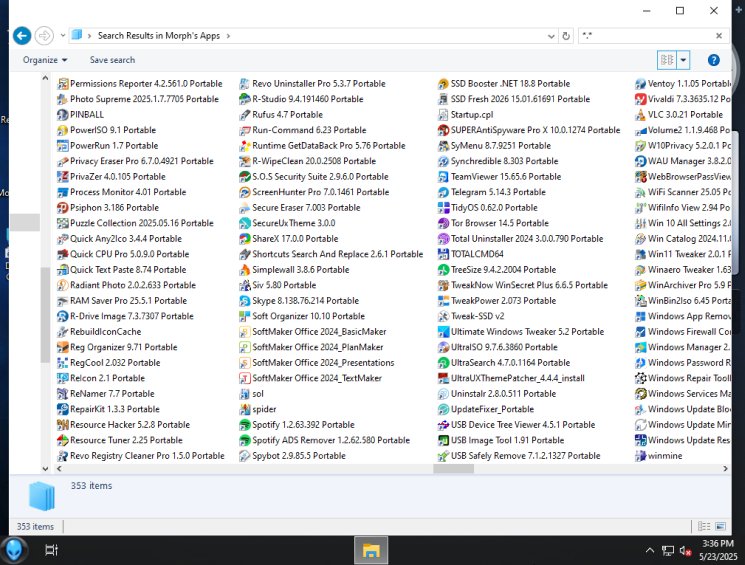Viewport: 745px width, 565px height.
Task: Select the Ventoy 1.1.05 Portable icon
Action: tap(640, 84)
